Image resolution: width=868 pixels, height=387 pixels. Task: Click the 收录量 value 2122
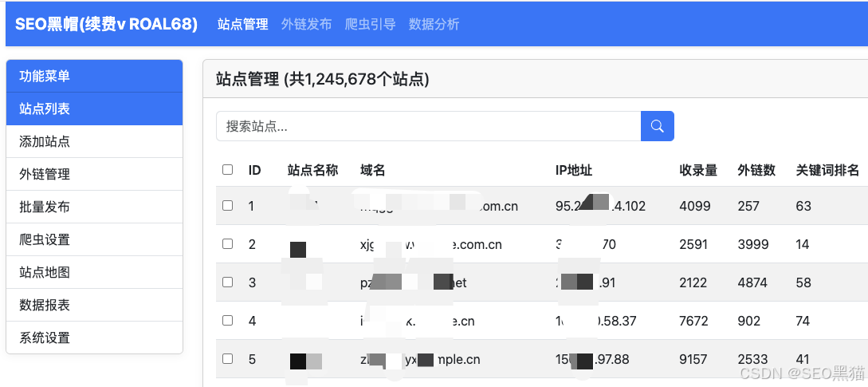(693, 282)
